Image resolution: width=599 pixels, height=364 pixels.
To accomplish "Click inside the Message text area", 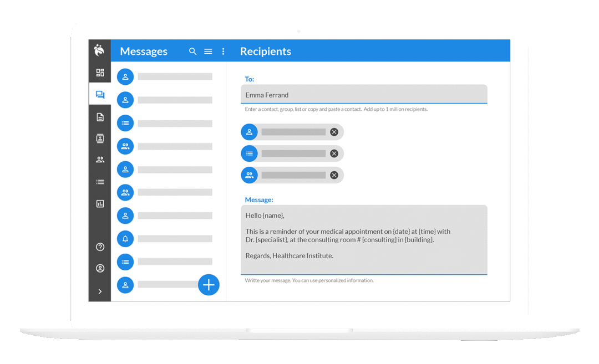I will point(364,239).
